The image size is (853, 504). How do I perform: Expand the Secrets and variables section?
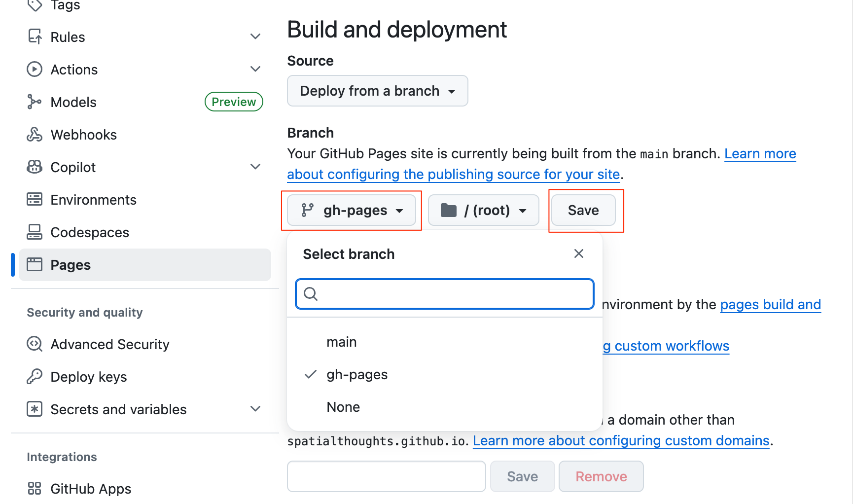pos(255,409)
